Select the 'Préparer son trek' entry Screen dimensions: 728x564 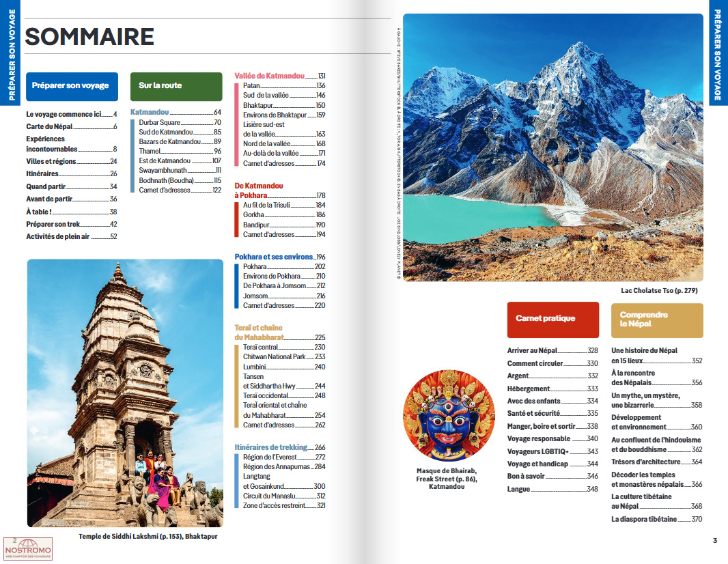pyautogui.click(x=72, y=224)
